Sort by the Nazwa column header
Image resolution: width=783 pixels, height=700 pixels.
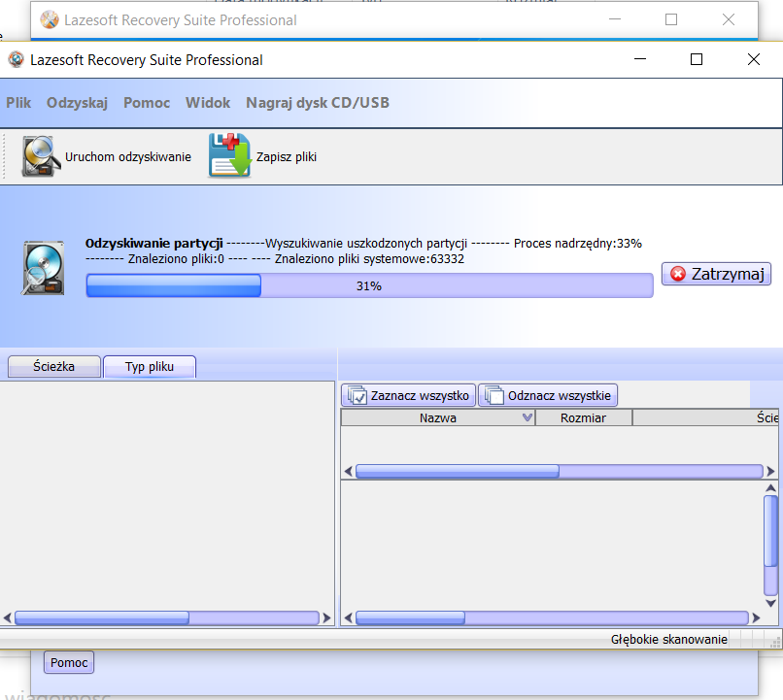(438, 417)
